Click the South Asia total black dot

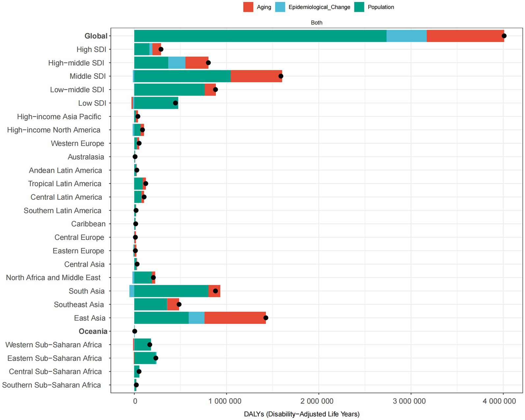(x=216, y=291)
